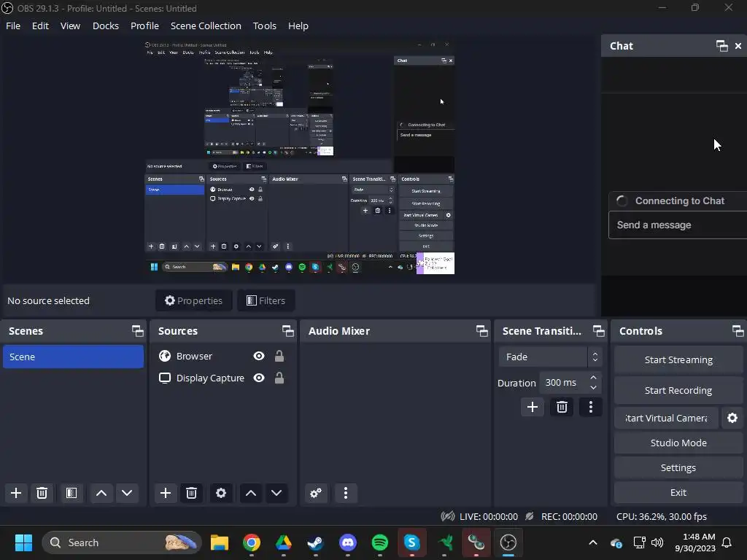747x560 pixels.
Task: Open scene filters icon in Scenes dock
Action: tap(71, 493)
